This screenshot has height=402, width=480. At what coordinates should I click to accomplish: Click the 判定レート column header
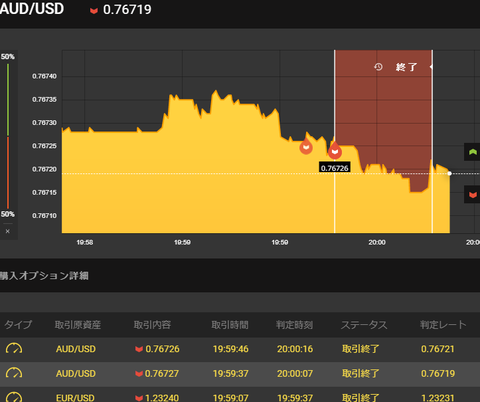pos(443,325)
